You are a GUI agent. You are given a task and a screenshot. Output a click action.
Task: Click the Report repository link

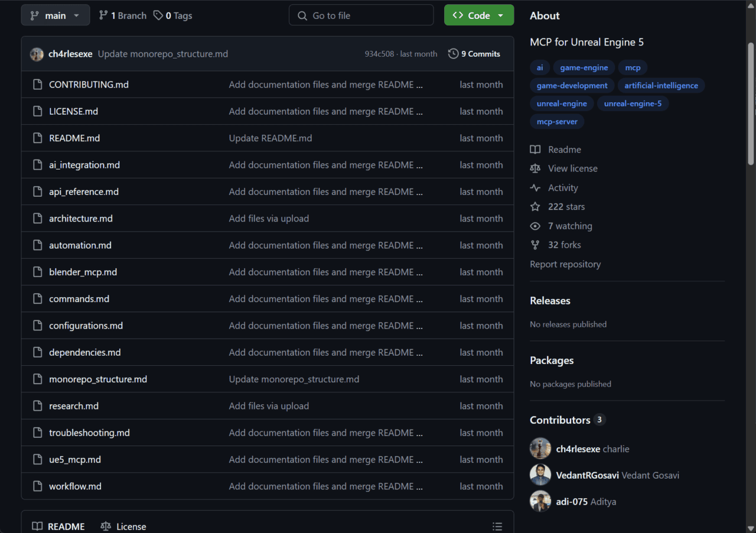[565, 264]
